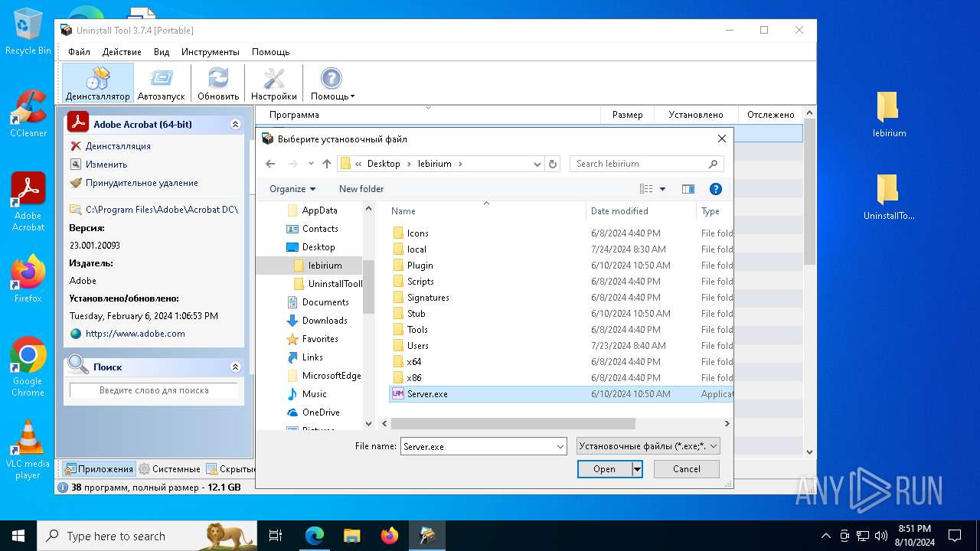
Task: Click the Open button
Action: click(604, 469)
